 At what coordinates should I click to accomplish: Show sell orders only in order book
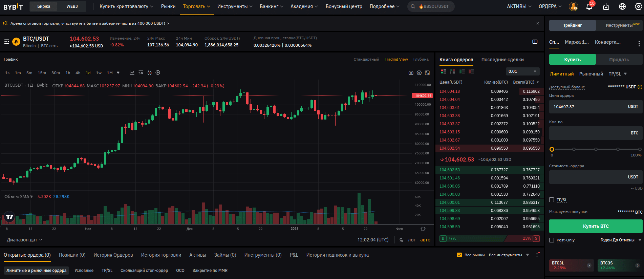coord(471,71)
